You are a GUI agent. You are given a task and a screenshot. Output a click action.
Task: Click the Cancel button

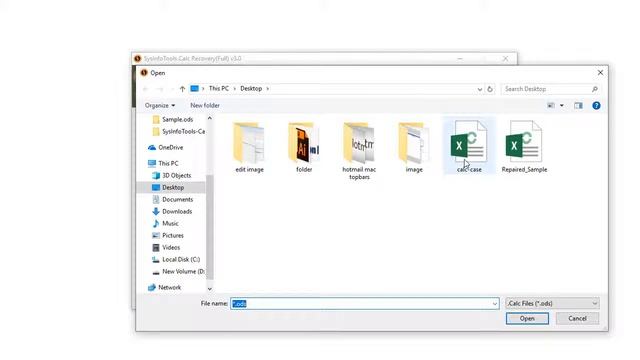coord(577,318)
